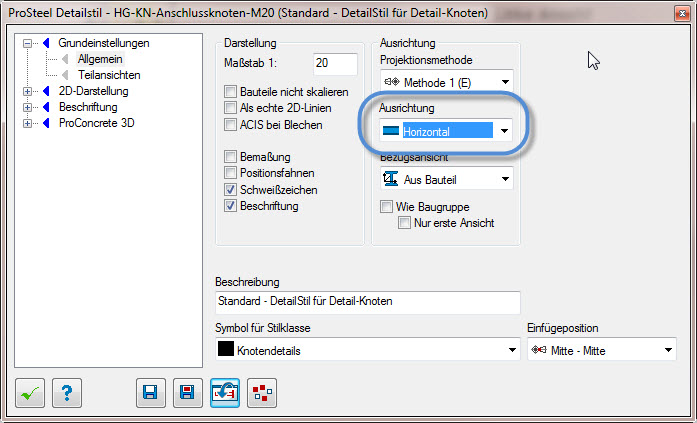
Task: Select Allgemein in the settings tree
Action: (100, 59)
